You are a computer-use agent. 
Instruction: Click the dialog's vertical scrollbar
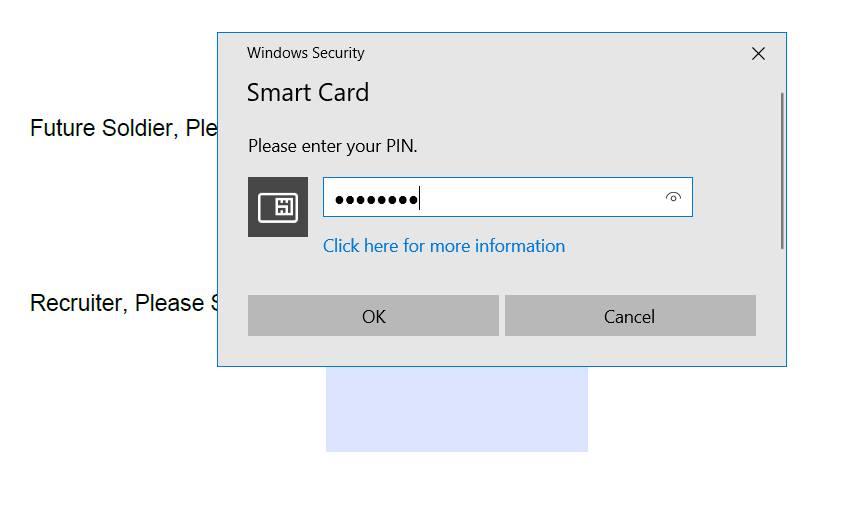[x=782, y=171]
